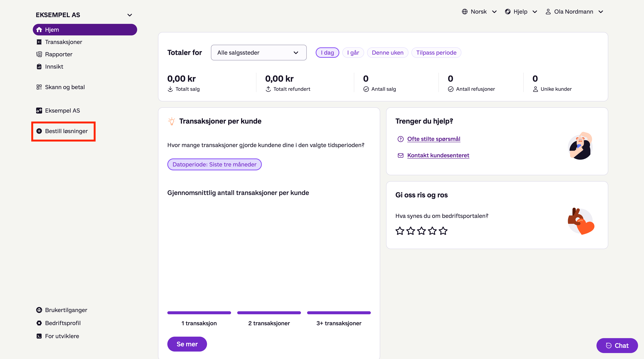Open For utviklere page
Image resolution: width=644 pixels, height=359 pixels.
pos(85,336)
